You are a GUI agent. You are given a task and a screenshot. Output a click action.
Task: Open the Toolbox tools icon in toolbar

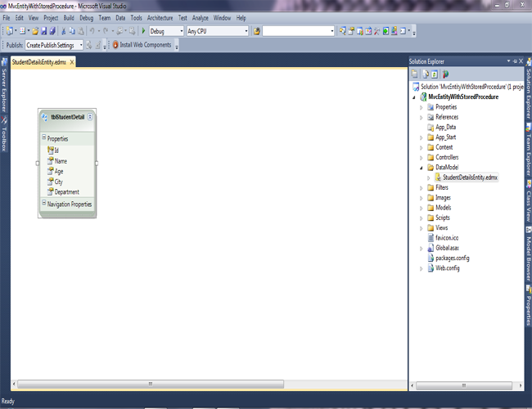click(x=377, y=31)
